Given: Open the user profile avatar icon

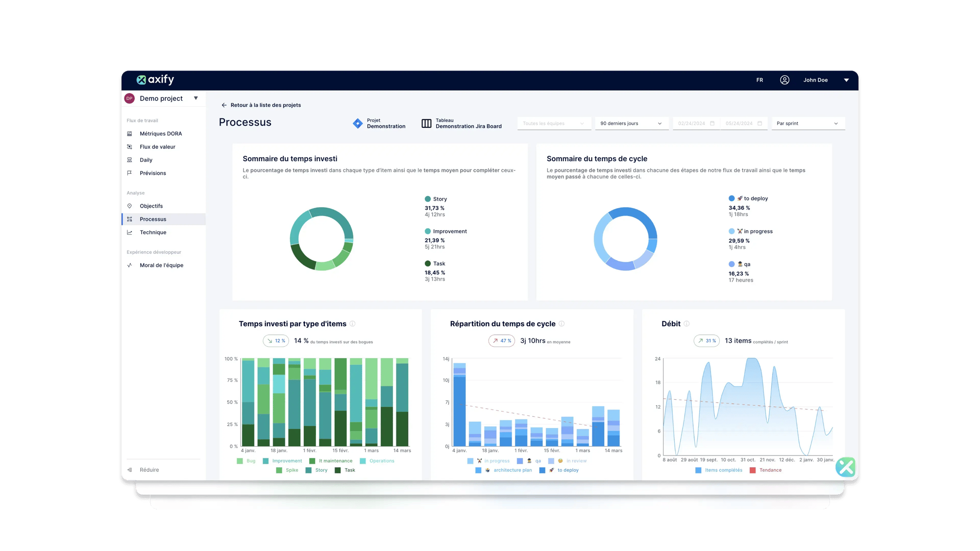Looking at the screenshot, I should [784, 80].
